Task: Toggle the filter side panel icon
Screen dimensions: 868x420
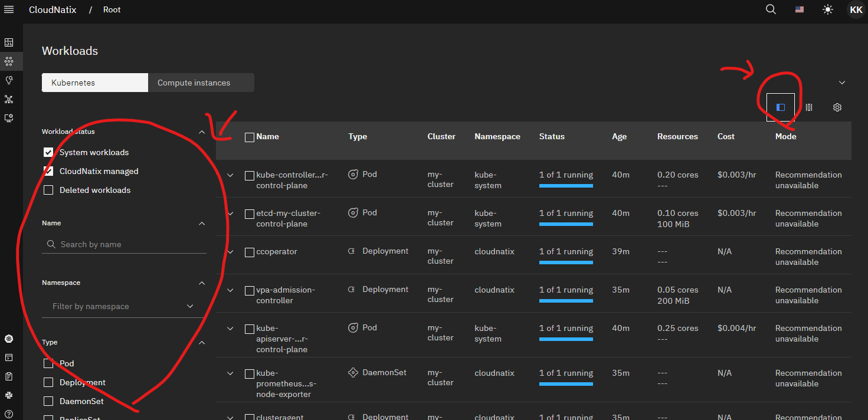Action: (x=781, y=107)
